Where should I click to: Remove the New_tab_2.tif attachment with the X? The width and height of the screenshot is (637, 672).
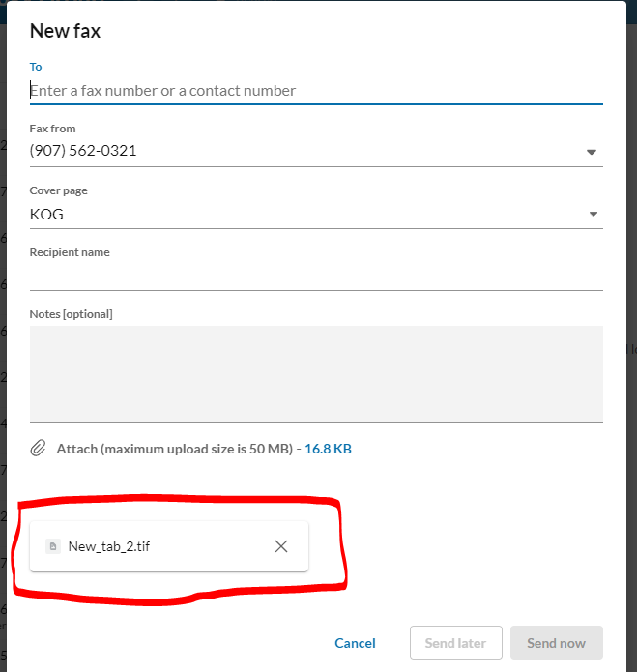(281, 546)
